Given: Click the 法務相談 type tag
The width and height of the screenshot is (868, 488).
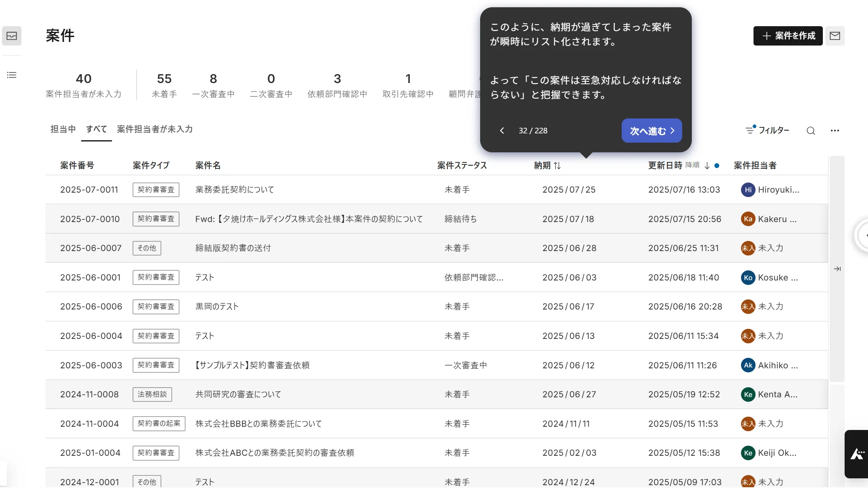Looking at the screenshot, I should [152, 395].
